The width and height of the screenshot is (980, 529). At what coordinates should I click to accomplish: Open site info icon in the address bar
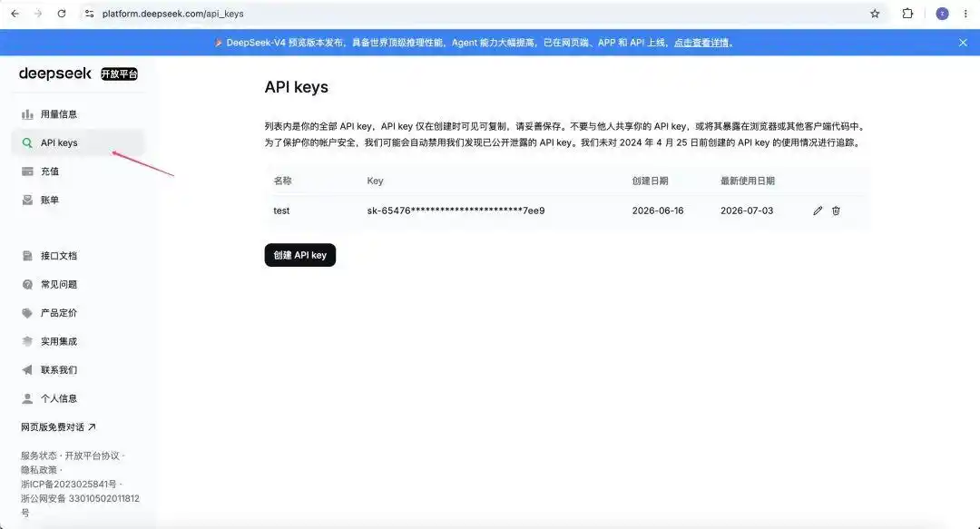pos(89,13)
